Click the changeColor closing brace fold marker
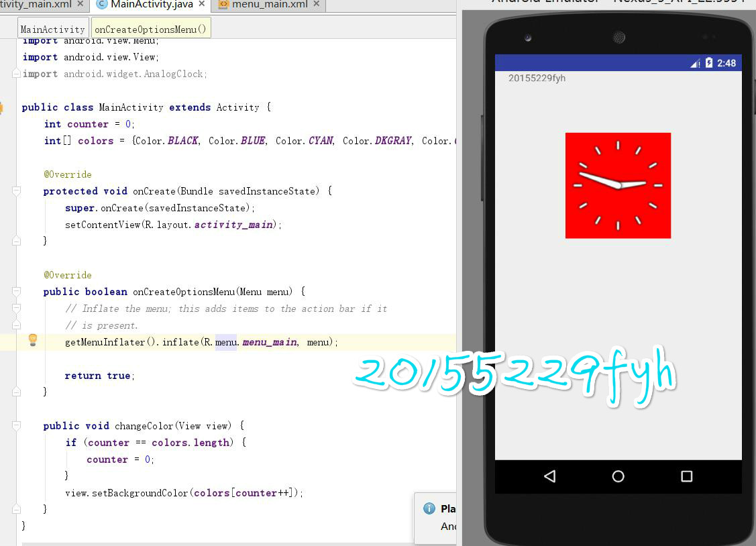The width and height of the screenshot is (756, 546). [16, 509]
